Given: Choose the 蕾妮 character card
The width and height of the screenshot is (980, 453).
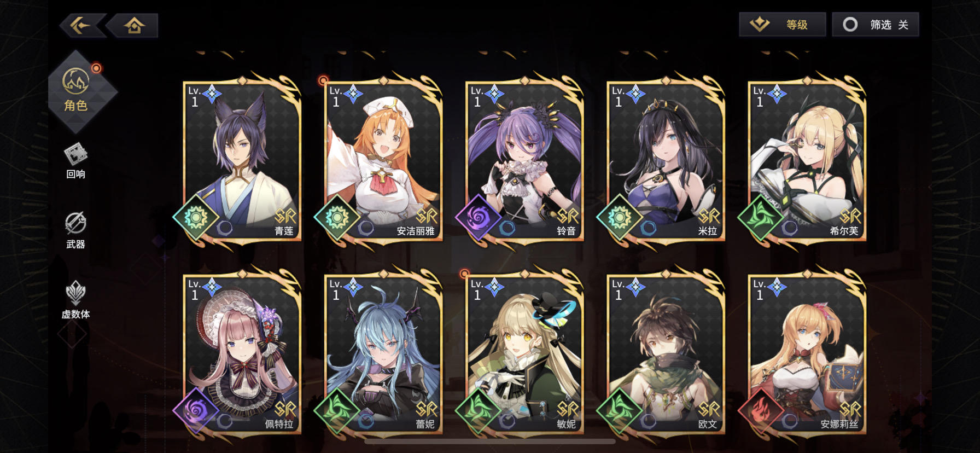Looking at the screenshot, I should (383, 354).
